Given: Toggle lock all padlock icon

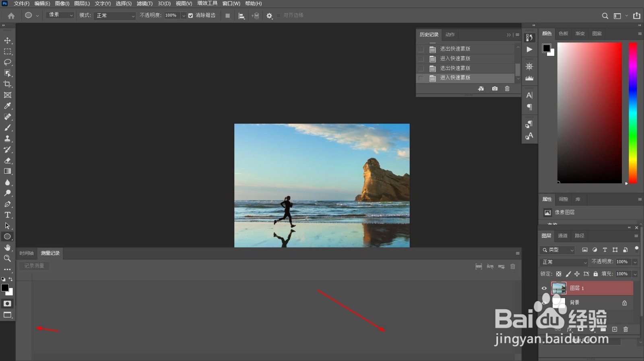Looking at the screenshot, I should pyautogui.click(x=596, y=274).
